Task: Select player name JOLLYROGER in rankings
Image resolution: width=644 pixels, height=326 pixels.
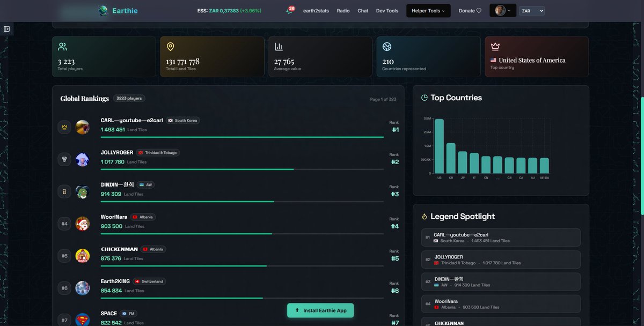Action: 117,153
